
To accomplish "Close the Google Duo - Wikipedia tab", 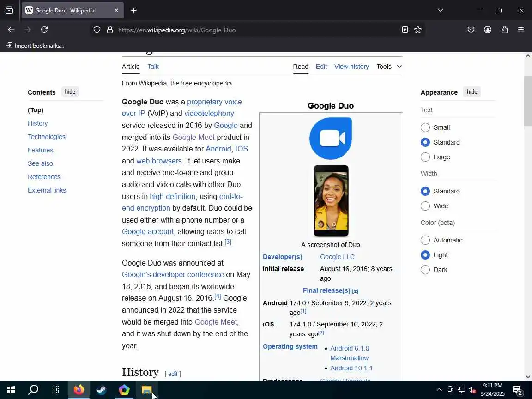I will tap(116, 11).
